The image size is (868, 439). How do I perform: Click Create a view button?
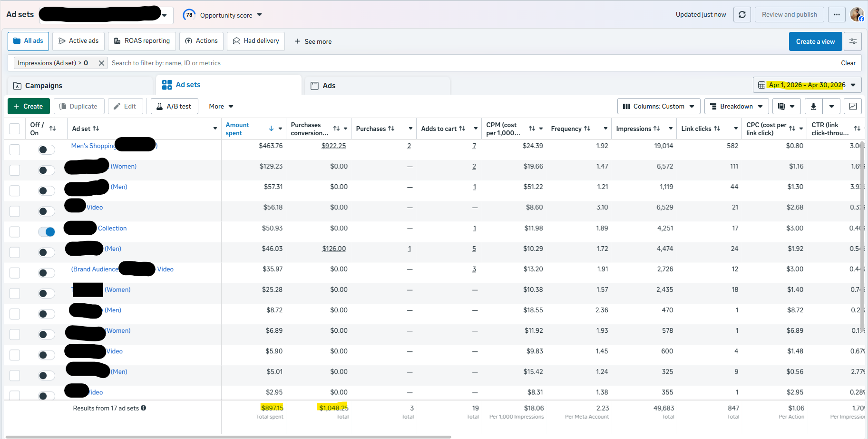(x=815, y=41)
